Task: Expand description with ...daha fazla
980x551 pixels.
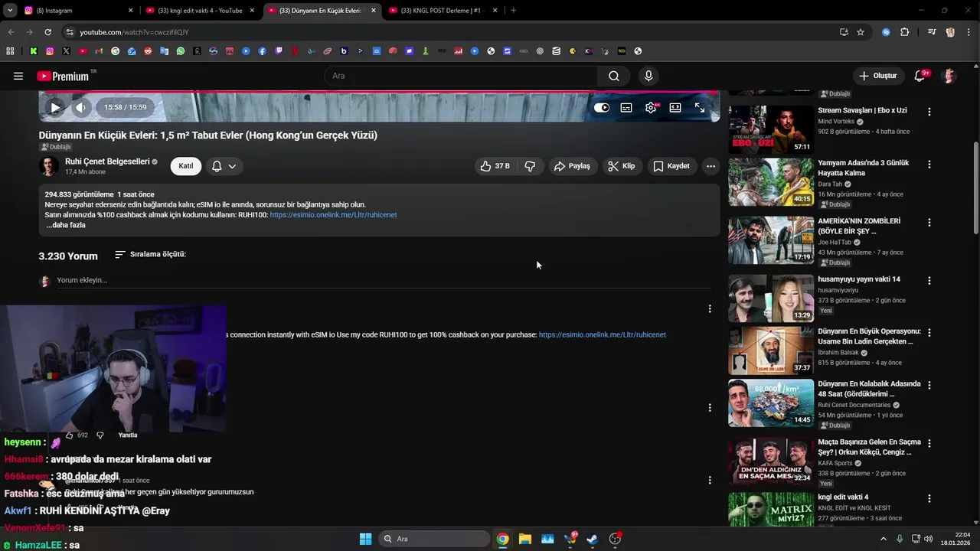Action: [66, 225]
